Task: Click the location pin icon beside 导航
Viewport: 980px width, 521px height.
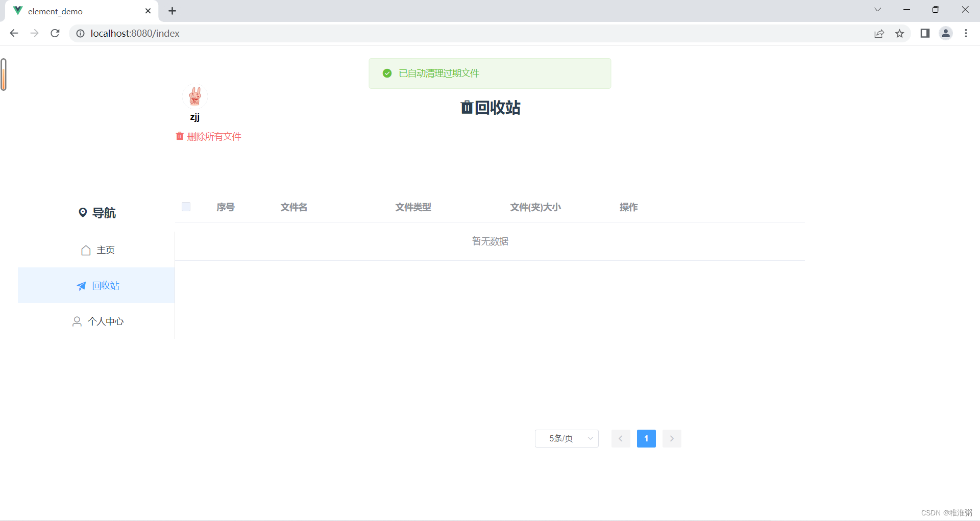Action: coord(83,212)
